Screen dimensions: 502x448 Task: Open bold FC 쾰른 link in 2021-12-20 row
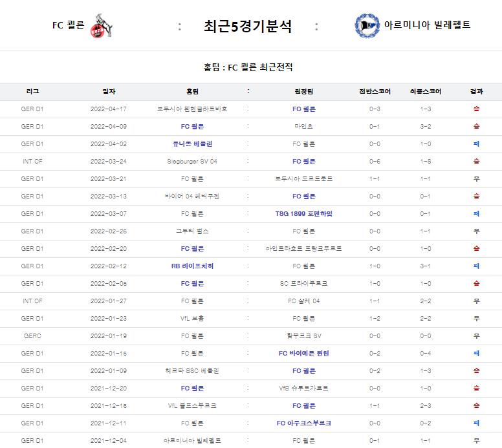(192, 388)
